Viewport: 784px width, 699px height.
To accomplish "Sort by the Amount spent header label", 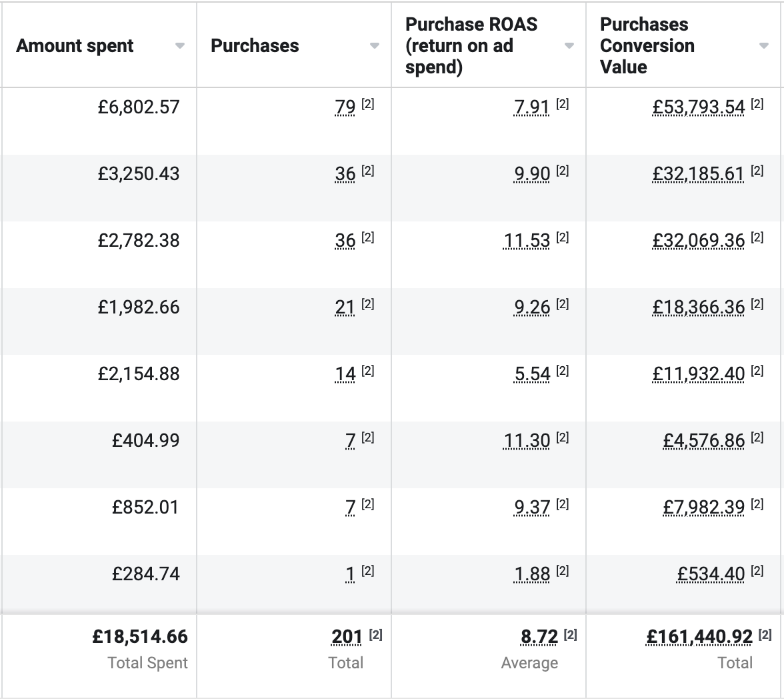I will 75,46.
